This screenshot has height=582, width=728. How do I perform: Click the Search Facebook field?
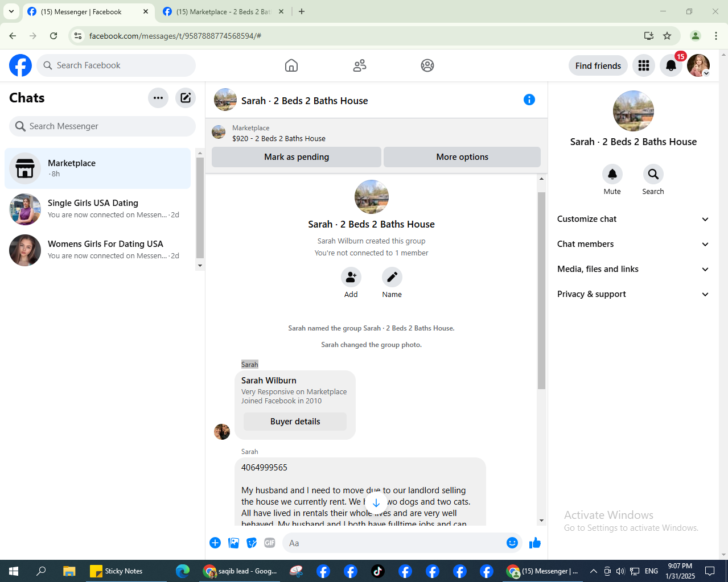tap(116, 65)
